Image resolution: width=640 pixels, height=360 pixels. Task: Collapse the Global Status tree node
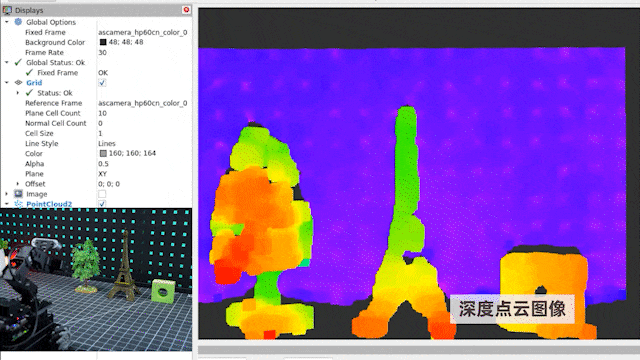click(7, 62)
